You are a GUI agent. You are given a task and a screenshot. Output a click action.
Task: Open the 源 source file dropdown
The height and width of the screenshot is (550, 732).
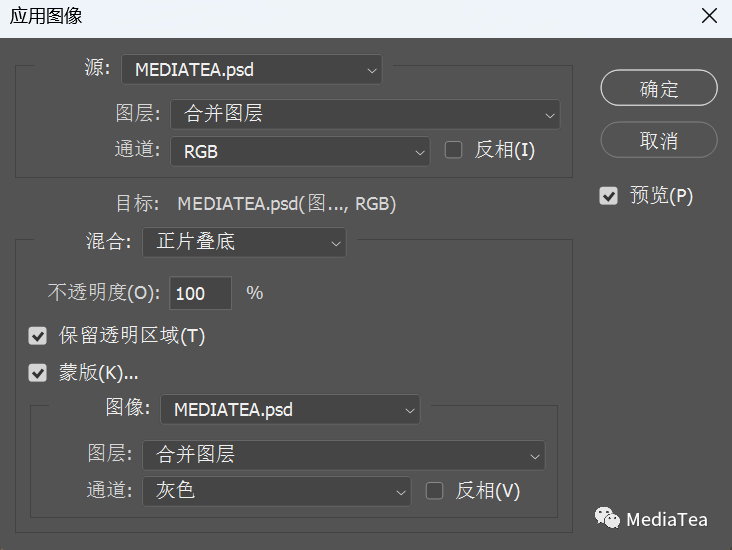(252, 70)
